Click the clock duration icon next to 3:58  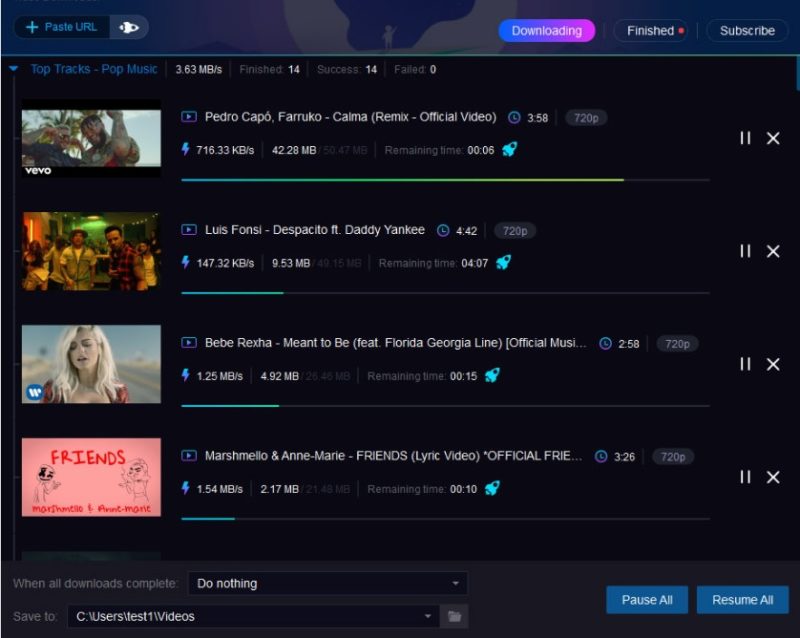click(514, 118)
